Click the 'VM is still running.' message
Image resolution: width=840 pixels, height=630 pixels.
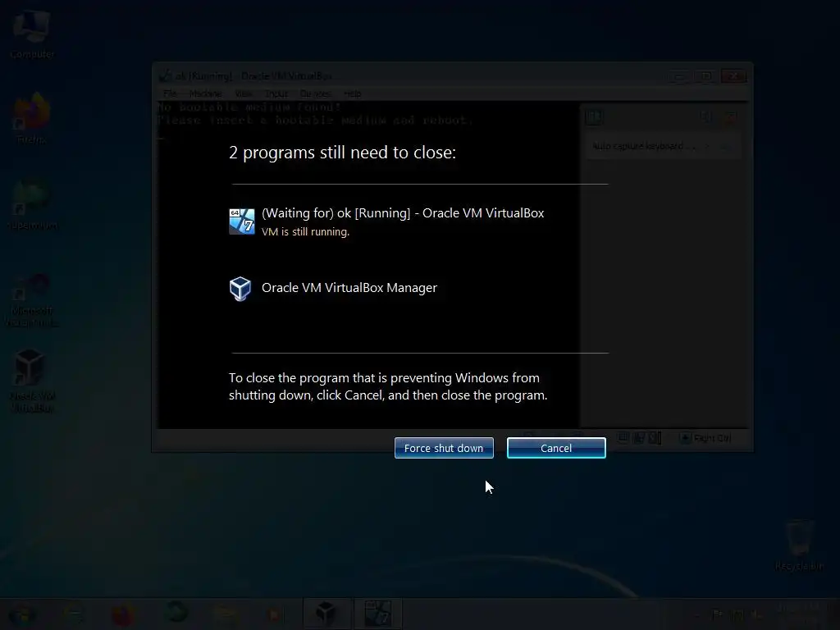point(305,231)
